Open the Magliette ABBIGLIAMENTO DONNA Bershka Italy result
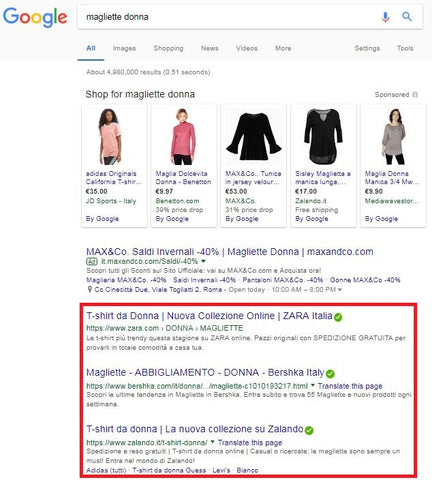The height and width of the screenshot is (480, 432). pyautogui.click(x=205, y=373)
